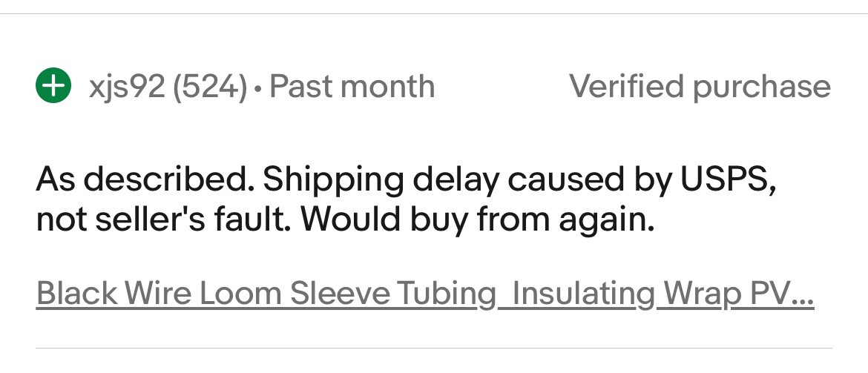Open the Black Wire Loom Sleeve Tubing link
The height and width of the screenshot is (373, 868).
point(424,294)
